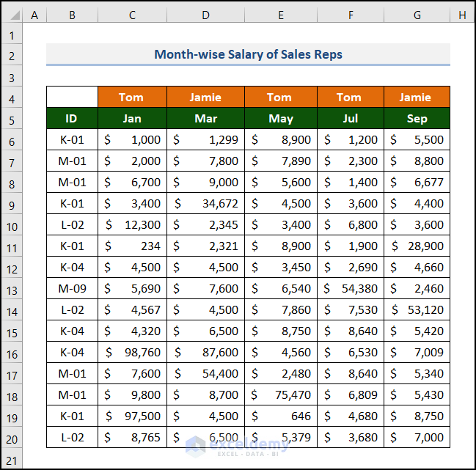Click the cell containing 6,677
This screenshot has height=470, width=476.
pos(417,182)
